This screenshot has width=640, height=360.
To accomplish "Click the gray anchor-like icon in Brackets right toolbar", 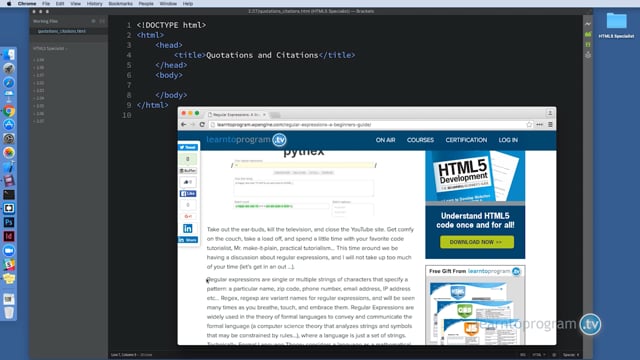I will coord(588,54).
